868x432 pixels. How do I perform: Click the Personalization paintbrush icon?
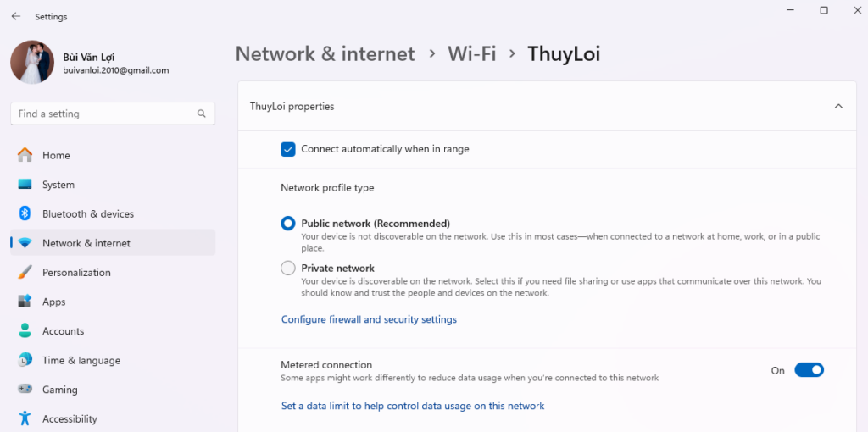coord(25,272)
